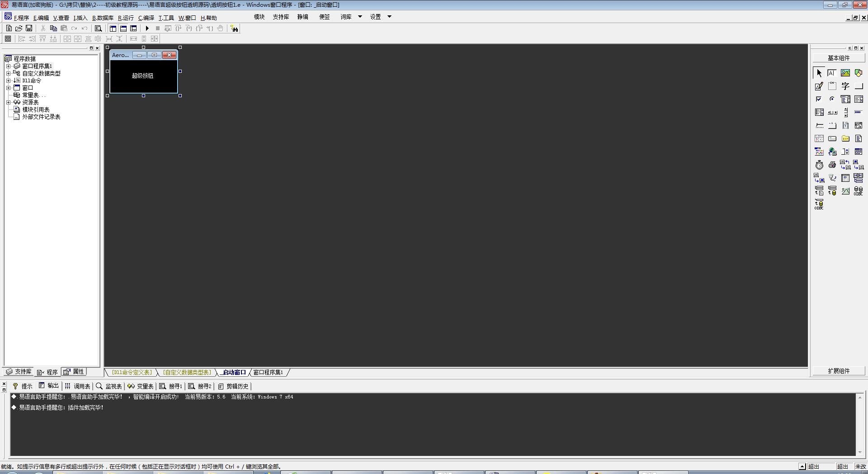Select the vertical scrollbar component tool
This screenshot has width=868, height=474.
pyautogui.click(x=845, y=112)
